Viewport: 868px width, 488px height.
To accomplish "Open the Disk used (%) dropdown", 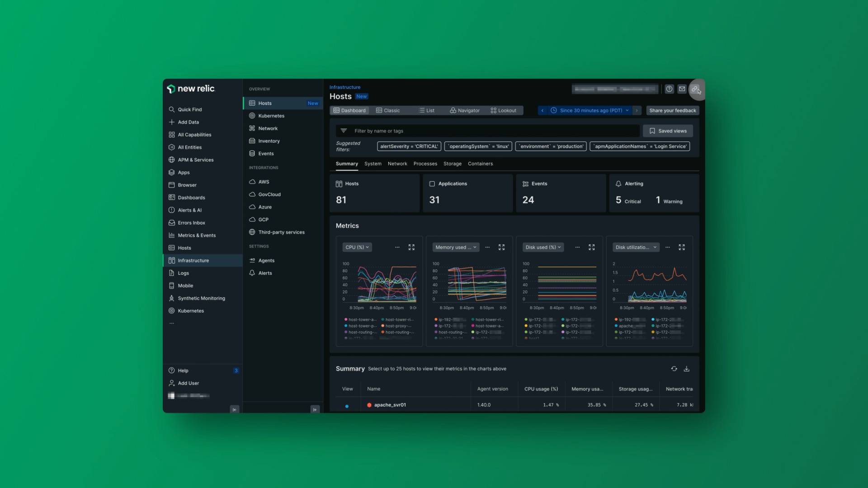I will pos(543,248).
